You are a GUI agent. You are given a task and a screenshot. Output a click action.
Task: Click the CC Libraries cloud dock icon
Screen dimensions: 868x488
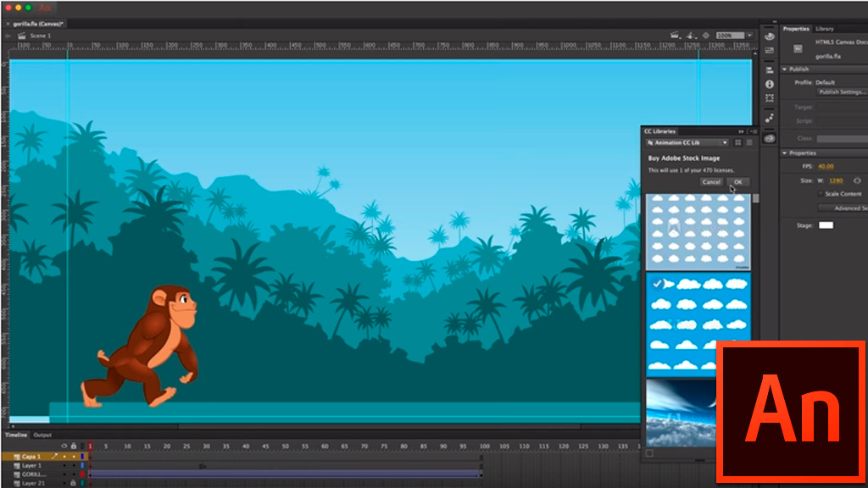[769, 138]
